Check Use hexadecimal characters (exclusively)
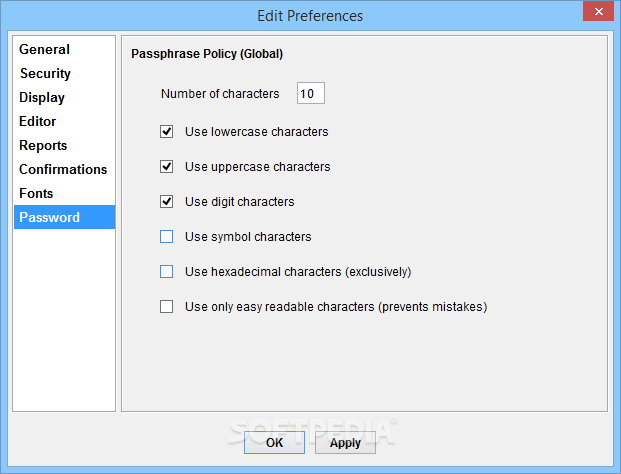Viewport: 621px width, 474px height. tap(167, 271)
